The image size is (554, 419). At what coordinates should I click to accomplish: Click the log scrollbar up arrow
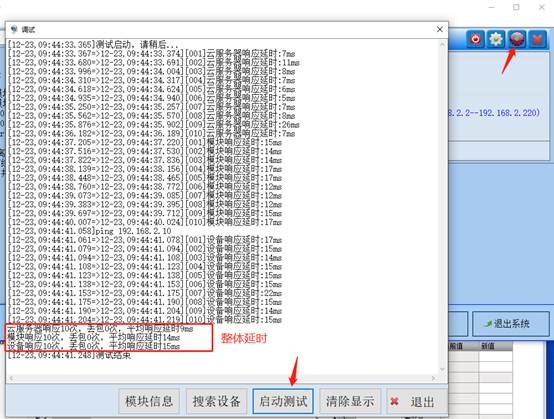[442, 45]
